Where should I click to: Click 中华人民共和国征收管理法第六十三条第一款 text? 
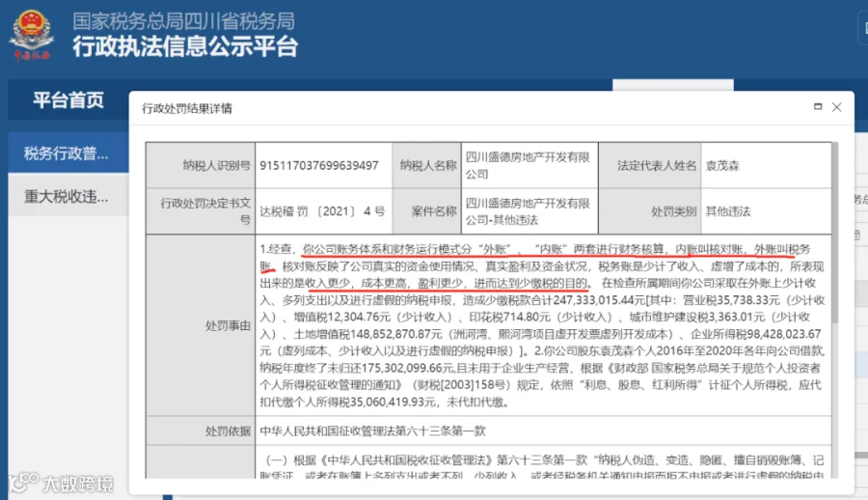[x=372, y=431]
